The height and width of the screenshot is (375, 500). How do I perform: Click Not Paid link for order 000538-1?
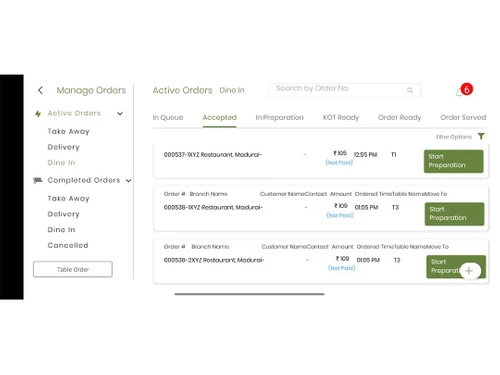click(x=340, y=215)
